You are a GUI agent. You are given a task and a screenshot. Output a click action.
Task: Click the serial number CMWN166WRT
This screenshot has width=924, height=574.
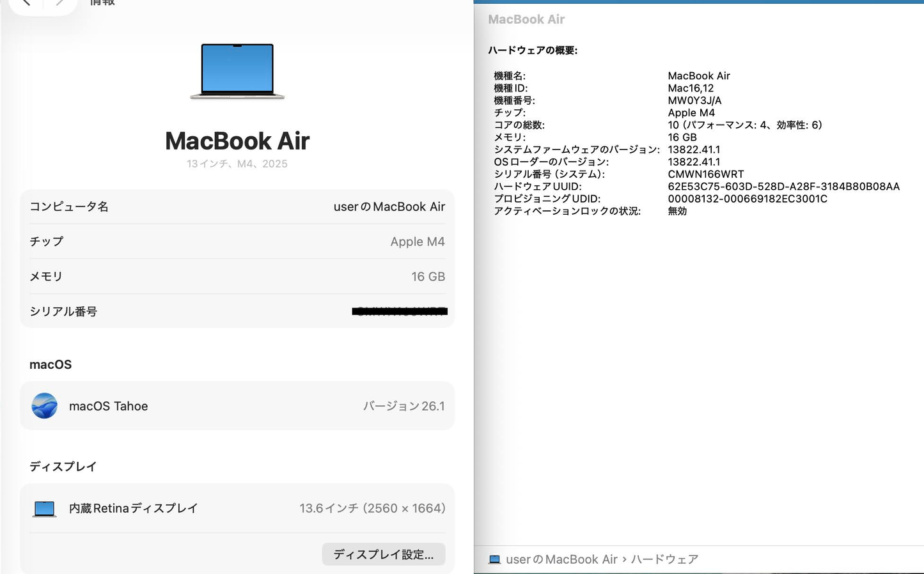706,174
